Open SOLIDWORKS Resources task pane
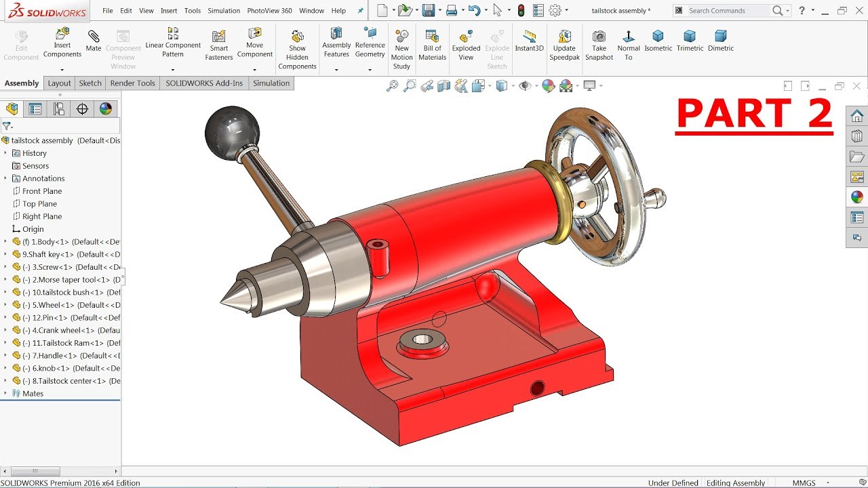This screenshot has width=868, height=488. tap(857, 116)
